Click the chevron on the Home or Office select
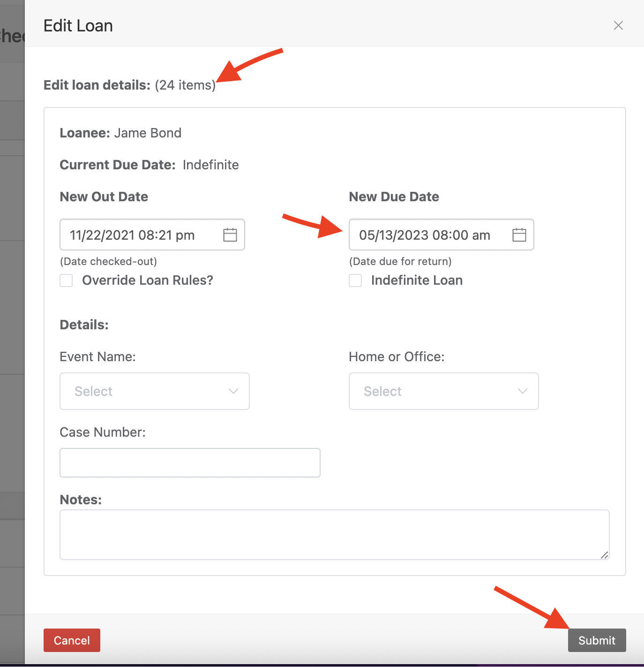This screenshot has width=644, height=667. point(522,391)
